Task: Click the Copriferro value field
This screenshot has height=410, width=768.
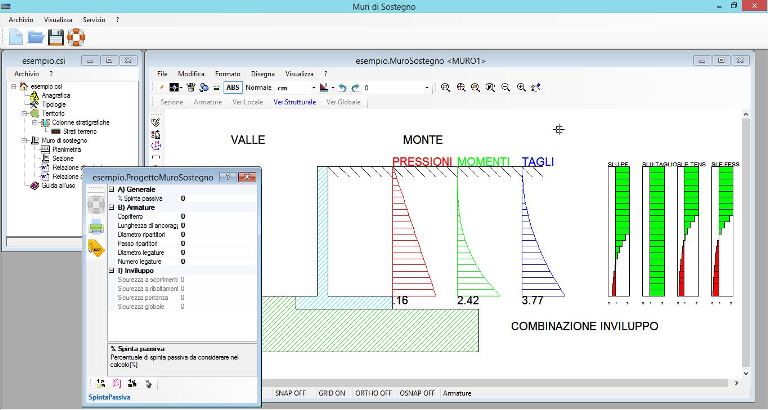Action: [x=183, y=216]
